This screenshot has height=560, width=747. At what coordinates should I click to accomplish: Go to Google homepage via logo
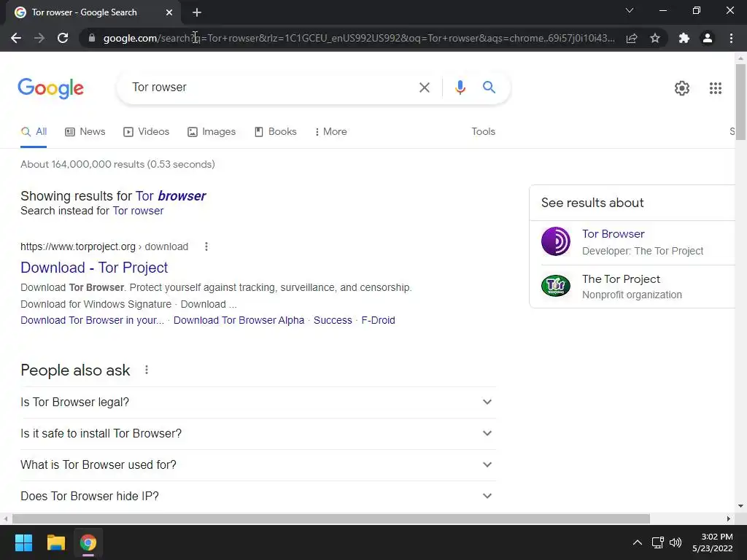[50, 88]
